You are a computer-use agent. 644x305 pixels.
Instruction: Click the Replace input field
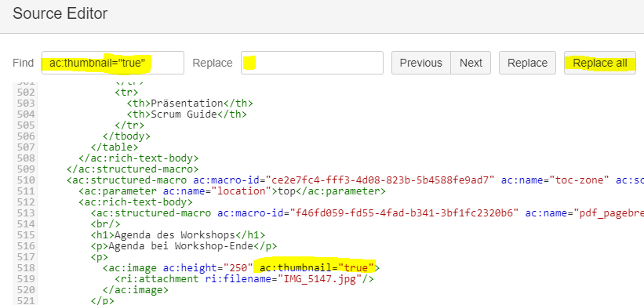[312, 63]
